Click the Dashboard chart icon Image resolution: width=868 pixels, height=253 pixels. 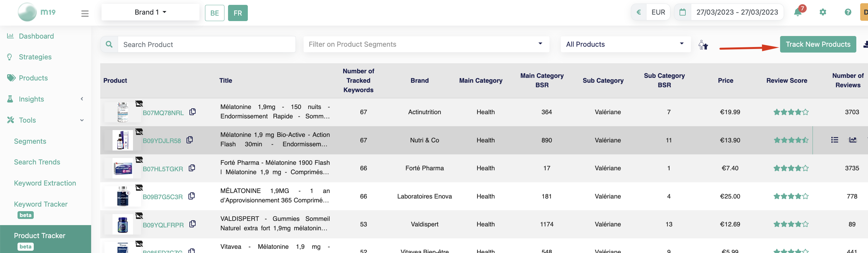tap(10, 36)
